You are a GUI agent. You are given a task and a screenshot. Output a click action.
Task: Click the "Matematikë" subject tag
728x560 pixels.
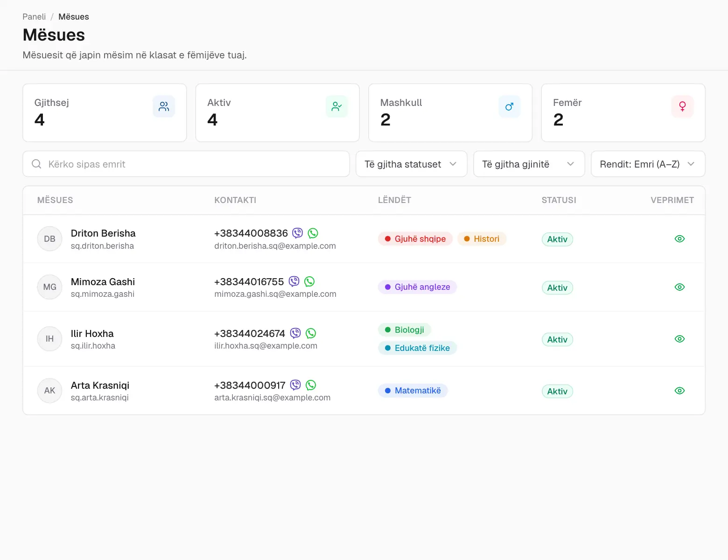[x=413, y=391]
